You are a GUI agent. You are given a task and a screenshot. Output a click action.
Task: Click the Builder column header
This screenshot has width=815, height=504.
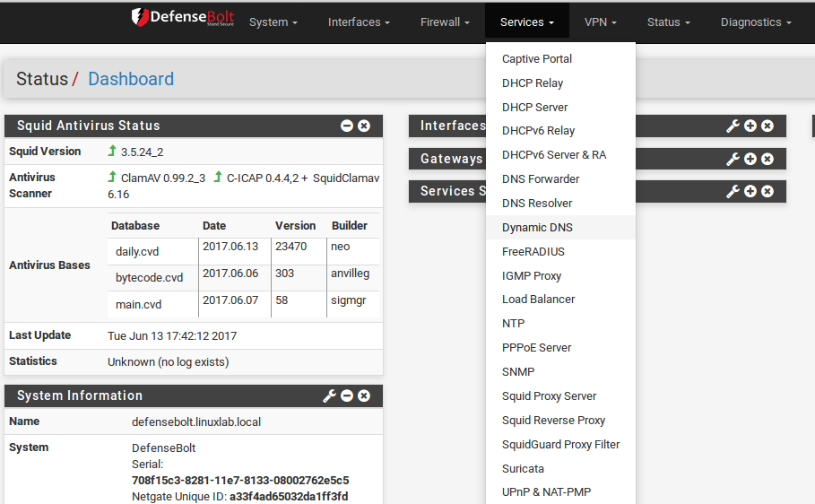pyautogui.click(x=350, y=226)
